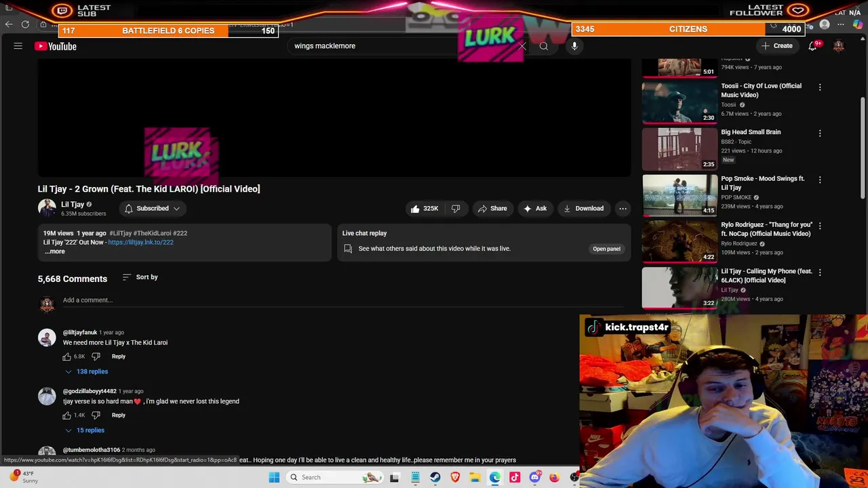Screen dimensions: 868x488
Task: Open @liltjayfanuk profile avatar
Action: [x=47, y=338]
